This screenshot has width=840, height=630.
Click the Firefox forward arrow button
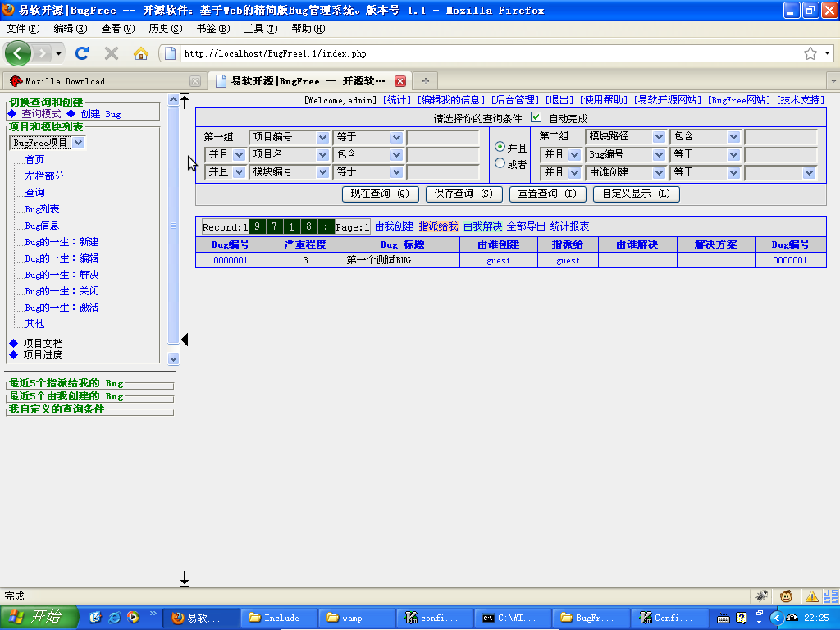click(42, 53)
